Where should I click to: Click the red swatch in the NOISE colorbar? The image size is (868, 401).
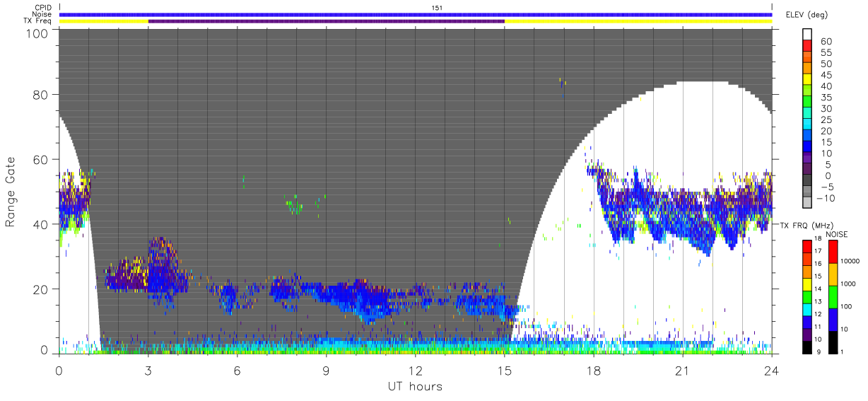pyautogui.click(x=833, y=252)
